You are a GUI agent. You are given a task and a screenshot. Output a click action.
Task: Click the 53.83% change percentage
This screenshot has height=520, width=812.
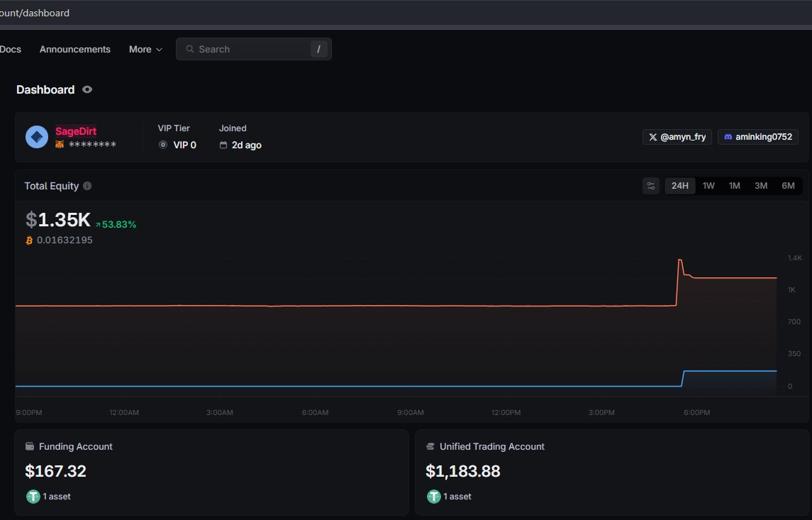coord(119,225)
